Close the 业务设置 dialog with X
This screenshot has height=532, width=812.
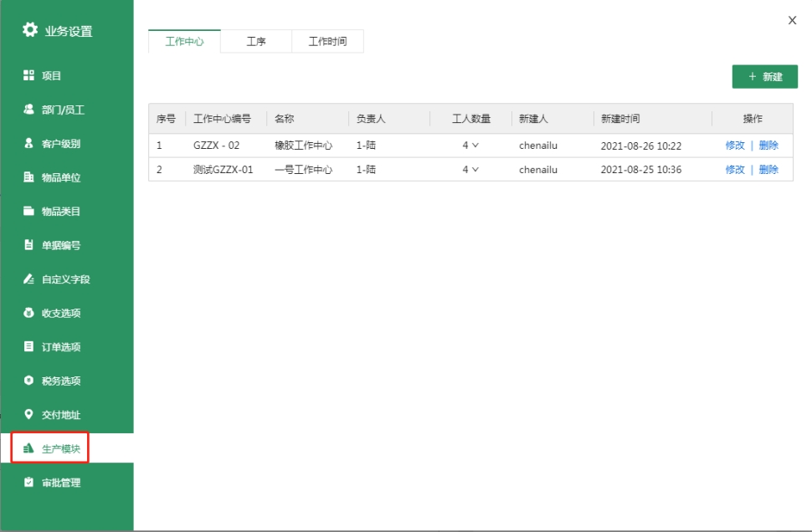pyautogui.click(x=792, y=20)
